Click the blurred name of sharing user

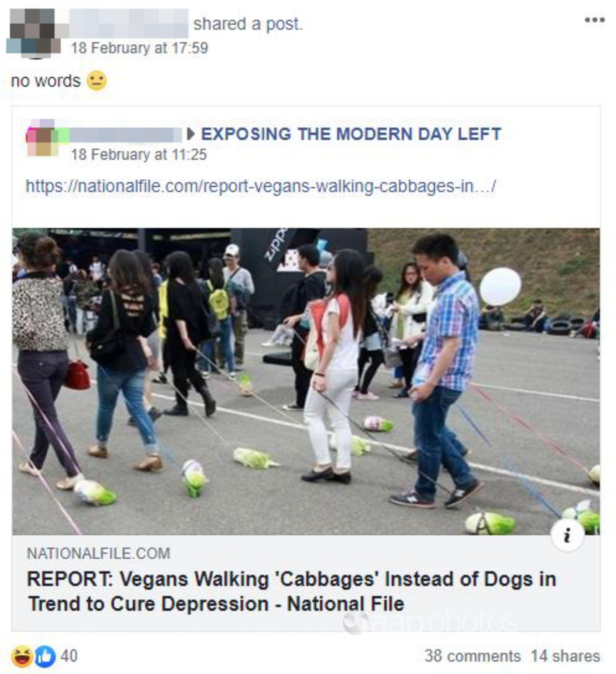[x=129, y=23]
